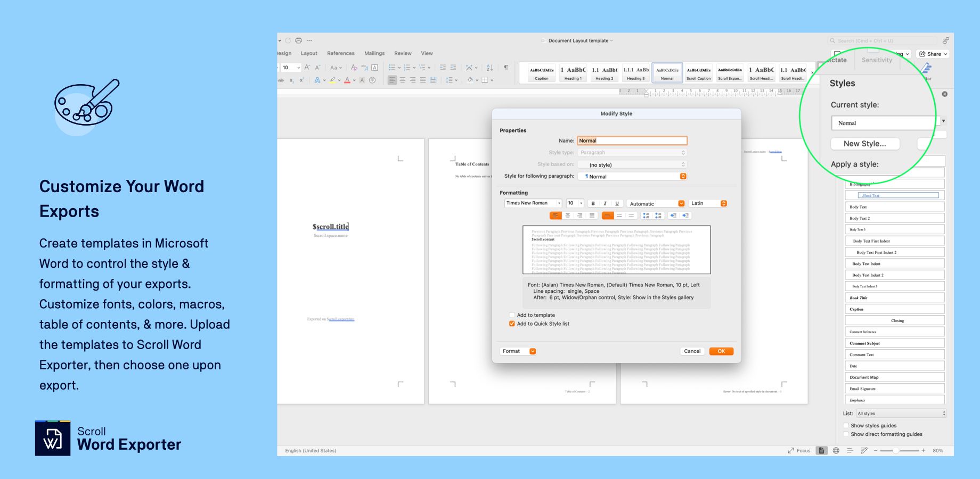Click the style Name input field
The height and width of the screenshot is (479, 980).
(632, 141)
